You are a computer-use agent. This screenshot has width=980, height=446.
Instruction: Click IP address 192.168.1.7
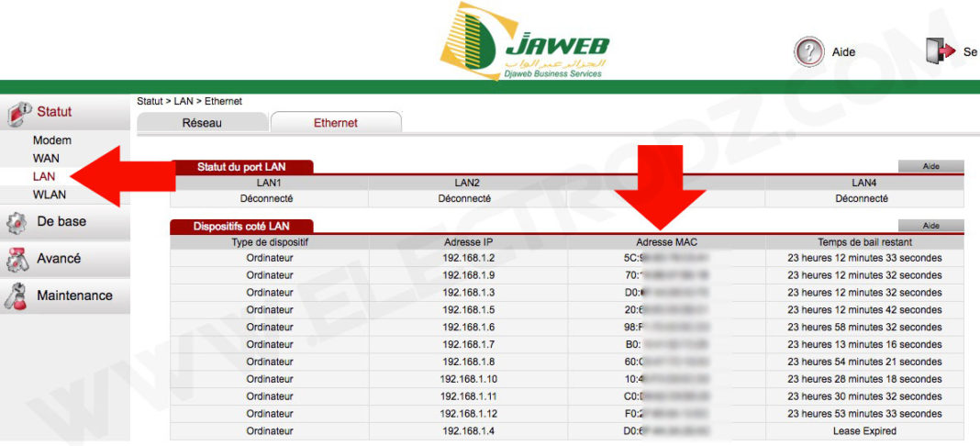pos(469,344)
